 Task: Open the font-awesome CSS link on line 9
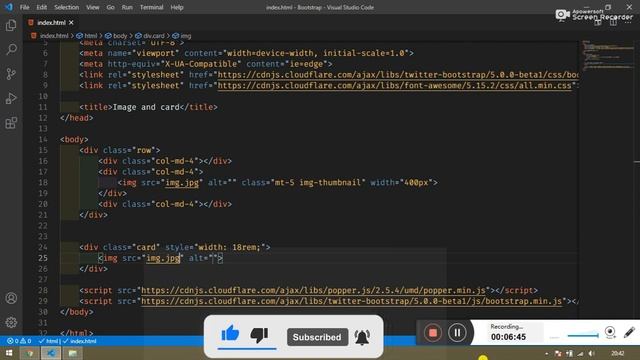click(x=394, y=86)
